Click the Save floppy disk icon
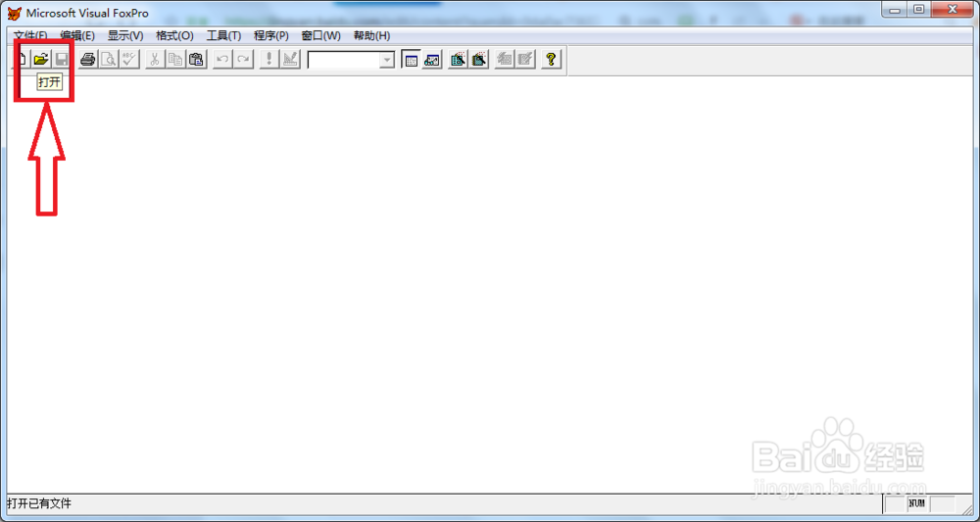980x522 pixels. coord(61,60)
